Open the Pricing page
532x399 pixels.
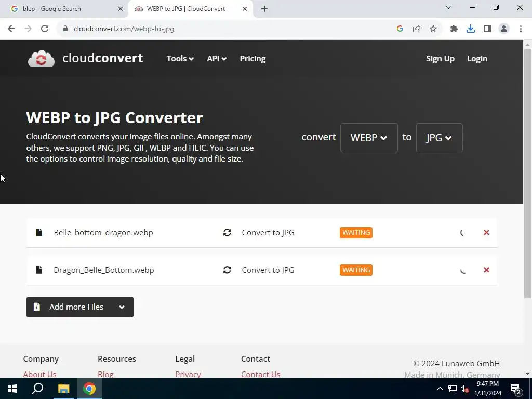[253, 58]
